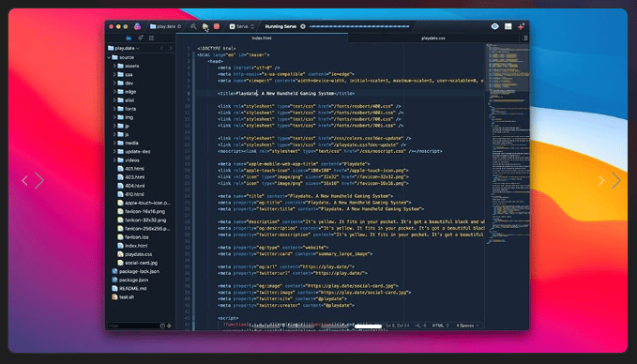Screen dimensions: 637x364
Task: Open the HTML syntax selector in status bar
Action: [440, 326]
